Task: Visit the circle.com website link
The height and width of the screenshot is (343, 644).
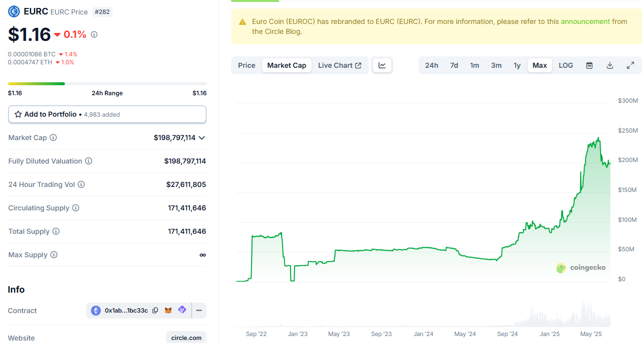Action: (186, 338)
